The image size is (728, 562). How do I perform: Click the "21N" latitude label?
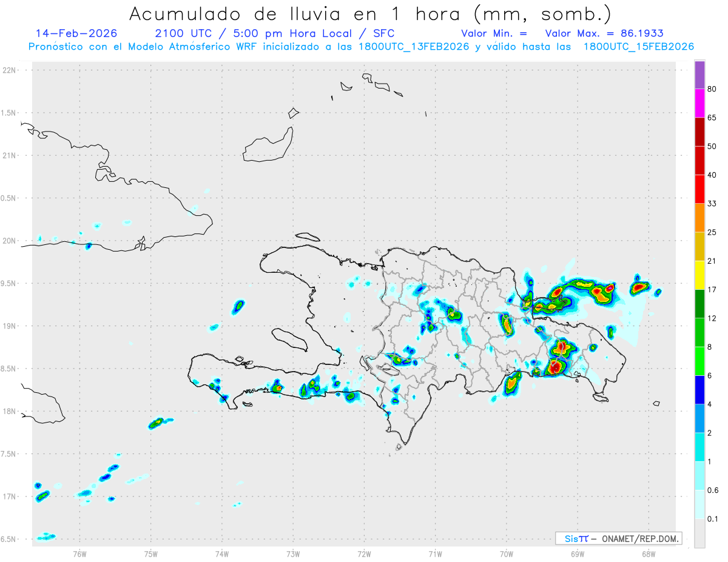tap(10, 156)
